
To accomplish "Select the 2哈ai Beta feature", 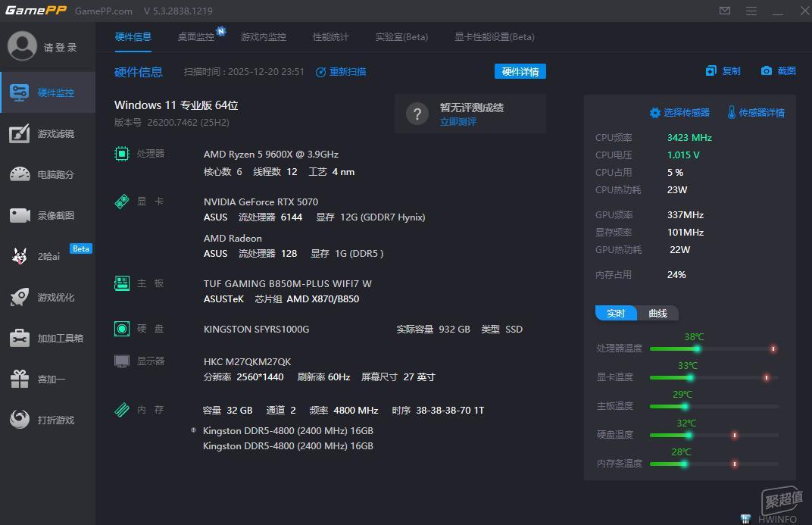I will (48, 256).
